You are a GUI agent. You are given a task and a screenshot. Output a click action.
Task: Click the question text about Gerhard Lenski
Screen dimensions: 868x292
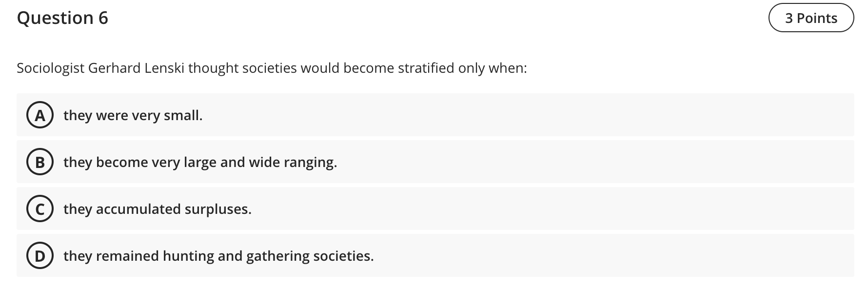point(272,68)
